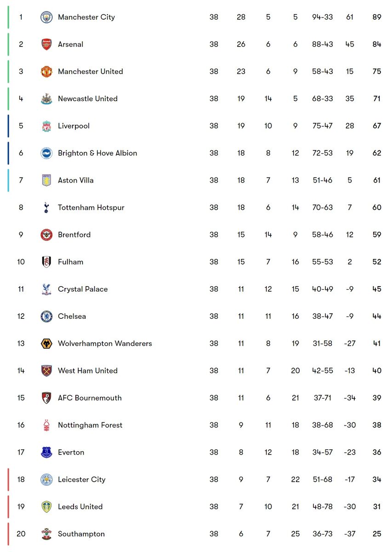Click Fulham's 55-53 goals record
This screenshot has width=392, height=552.
tap(322, 262)
